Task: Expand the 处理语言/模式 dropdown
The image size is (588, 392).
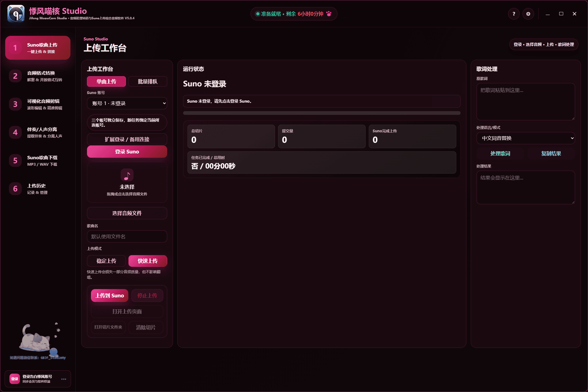Action: (x=526, y=138)
